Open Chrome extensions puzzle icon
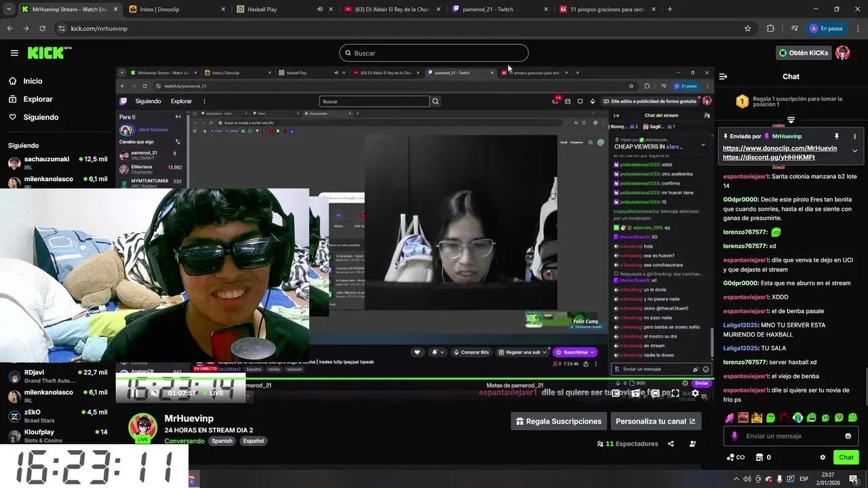This screenshot has height=488, width=868. [770, 28]
